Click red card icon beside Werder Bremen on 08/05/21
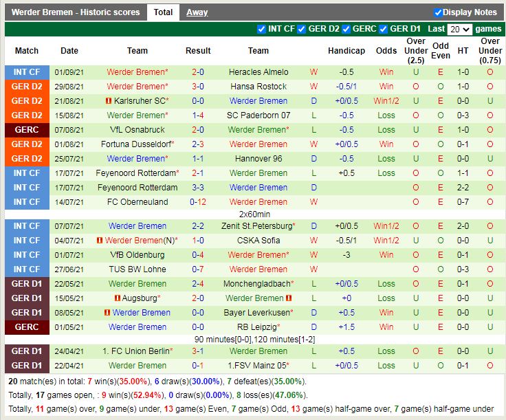The height and width of the screenshot is (420, 506). (x=107, y=313)
